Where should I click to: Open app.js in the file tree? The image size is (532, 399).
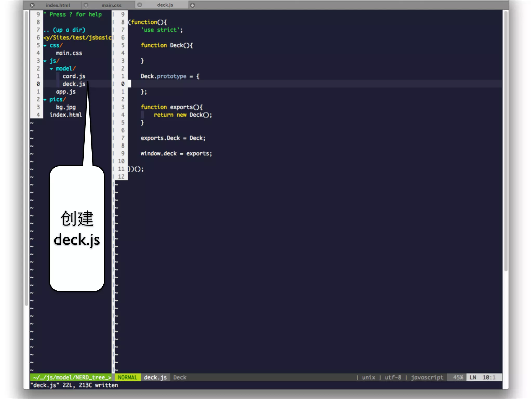66,92
